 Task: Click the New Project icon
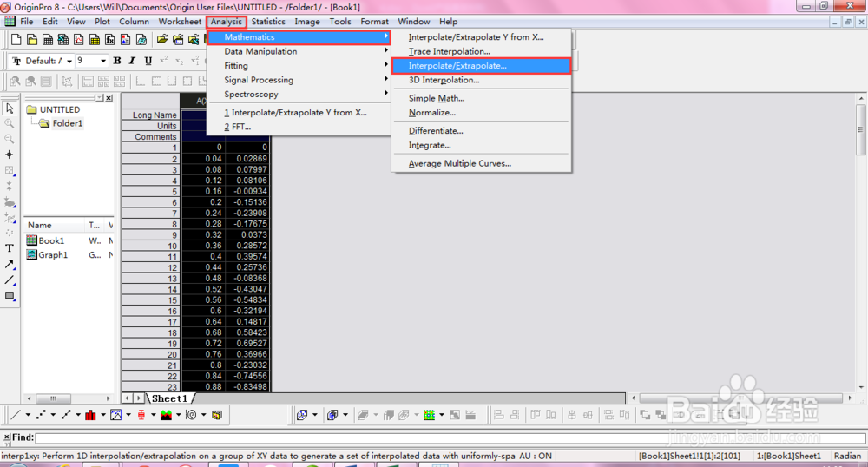pyautogui.click(x=16, y=39)
